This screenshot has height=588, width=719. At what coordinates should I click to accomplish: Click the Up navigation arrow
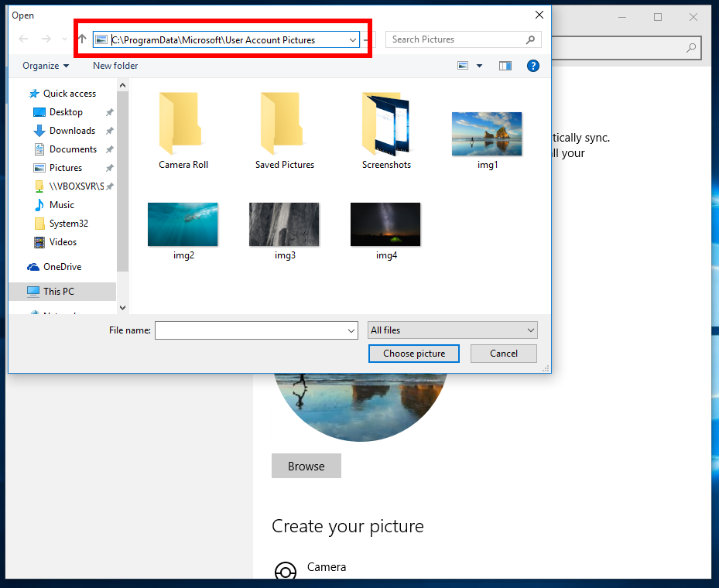click(x=81, y=39)
